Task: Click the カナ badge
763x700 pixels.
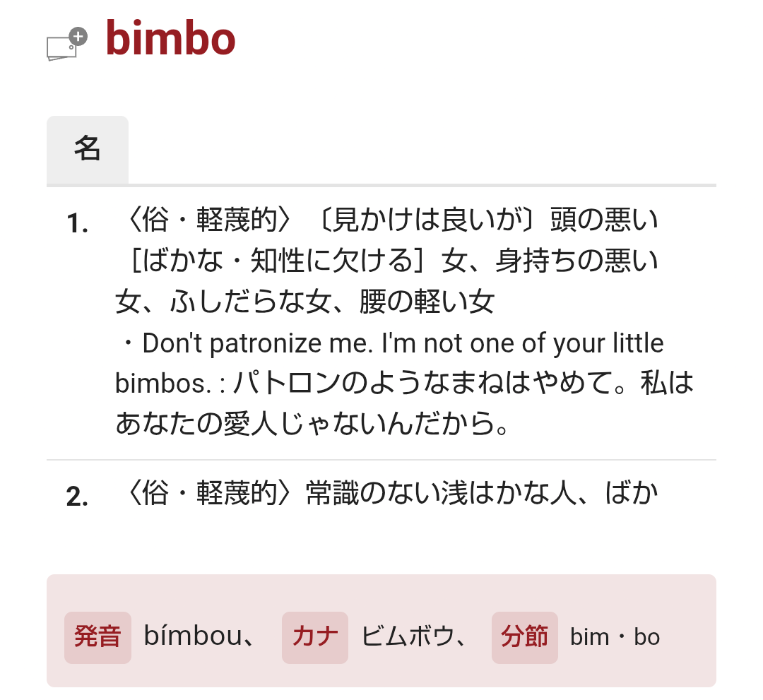Action: (314, 637)
